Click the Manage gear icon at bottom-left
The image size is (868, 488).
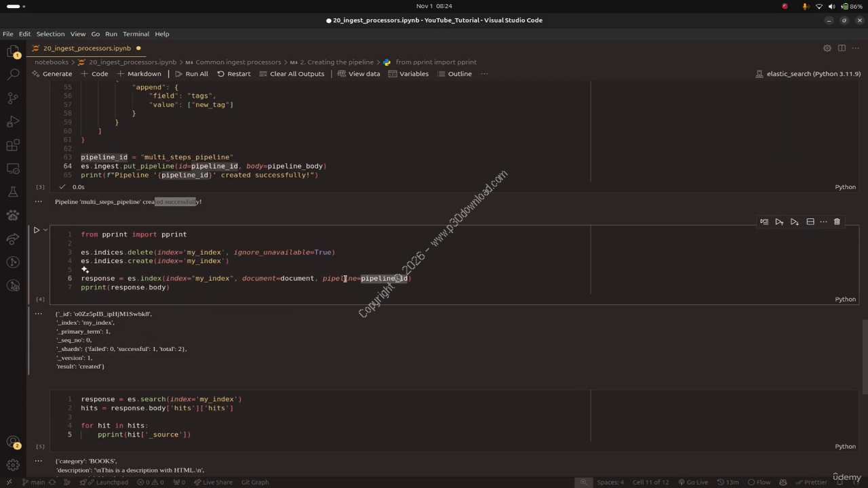13,465
